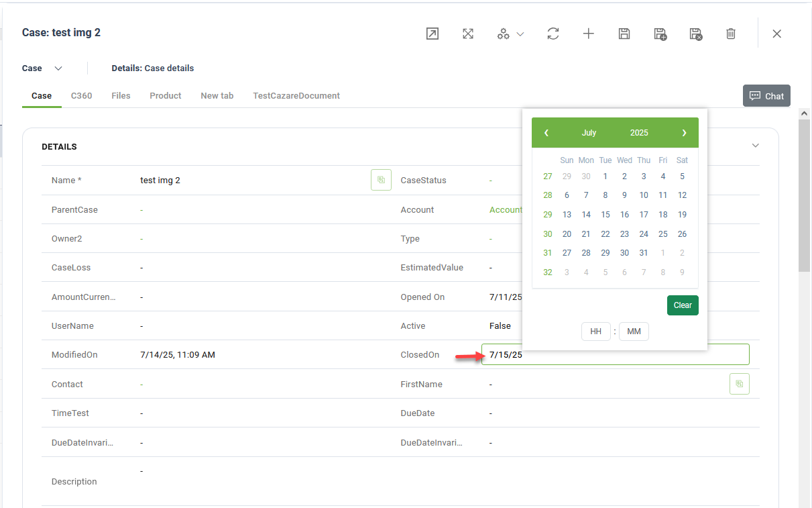
Task: Click the TimeTest field value
Action: tap(141, 413)
